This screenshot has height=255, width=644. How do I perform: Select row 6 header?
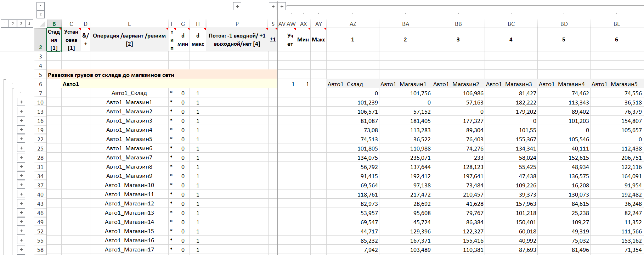40,84
